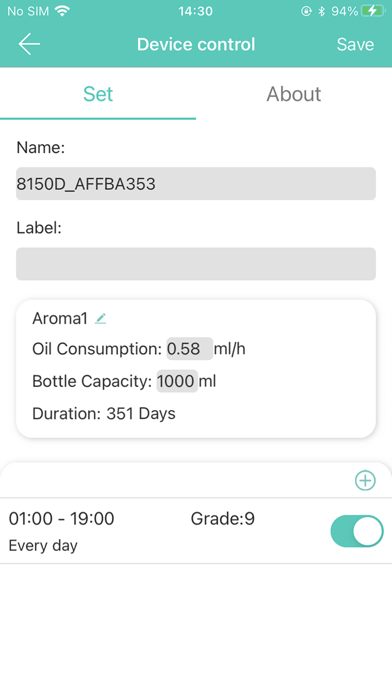Tap the orientation lock status icon
This screenshot has height=696, width=392.
[306, 12]
